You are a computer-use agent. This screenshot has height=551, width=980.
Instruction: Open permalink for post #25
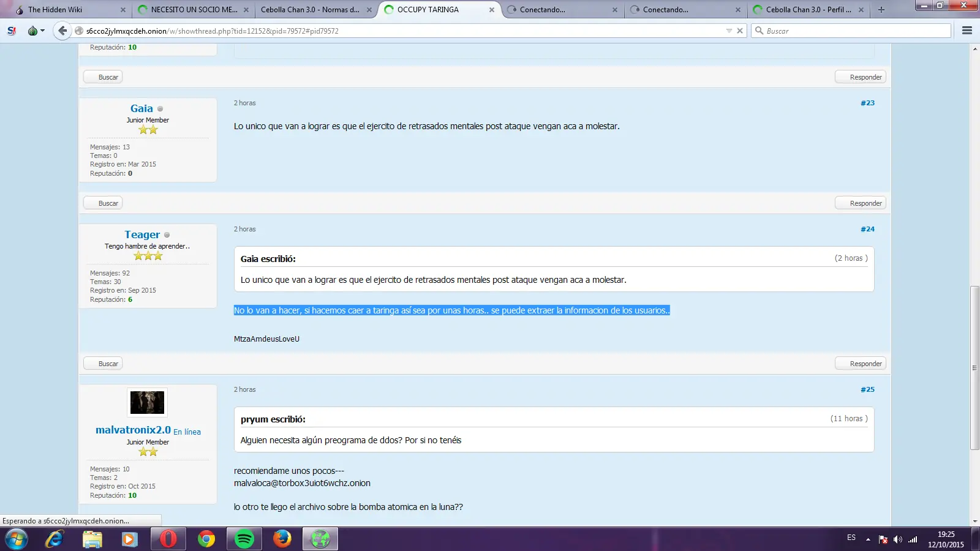[x=867, y=389]
